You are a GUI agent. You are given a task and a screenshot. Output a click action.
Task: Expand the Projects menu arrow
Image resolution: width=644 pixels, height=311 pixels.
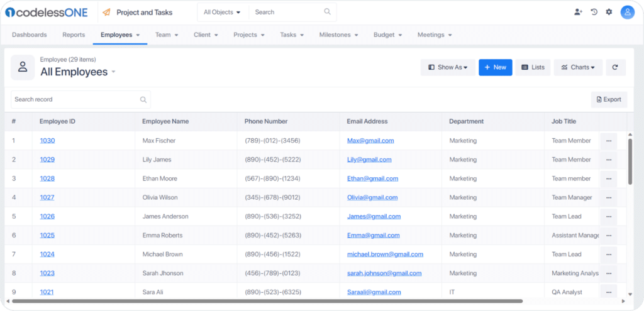(262, 35)
